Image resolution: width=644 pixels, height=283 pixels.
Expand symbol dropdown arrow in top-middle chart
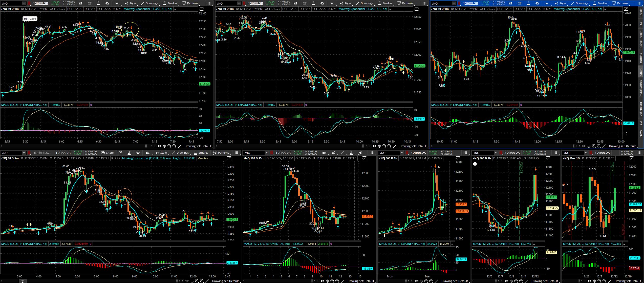[239, 4]
